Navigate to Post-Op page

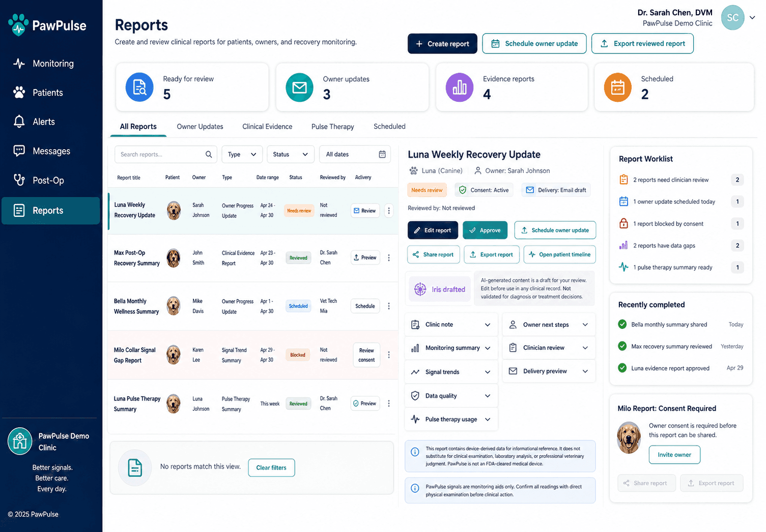click(x=51, y=180)
